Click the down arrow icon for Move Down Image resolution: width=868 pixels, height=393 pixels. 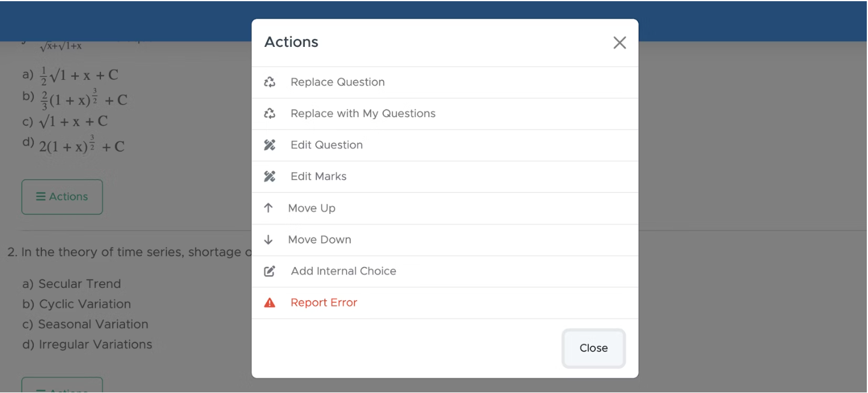[x=269, y=240]
